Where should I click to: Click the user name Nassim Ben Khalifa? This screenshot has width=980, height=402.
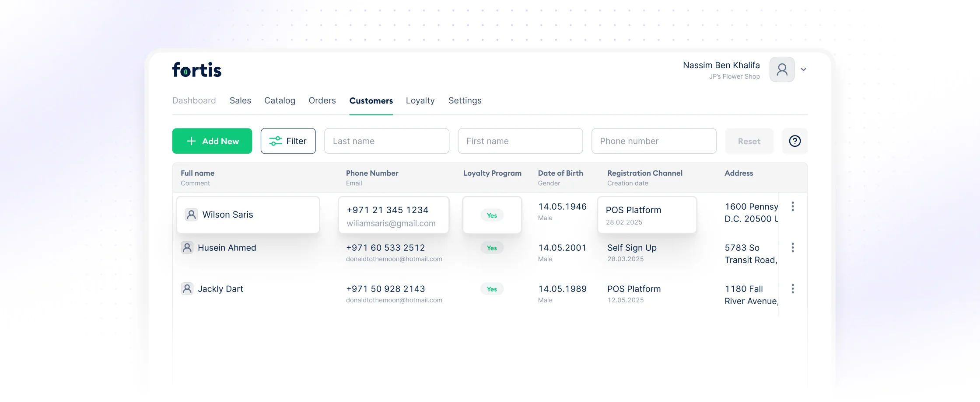tap(721, 65)
